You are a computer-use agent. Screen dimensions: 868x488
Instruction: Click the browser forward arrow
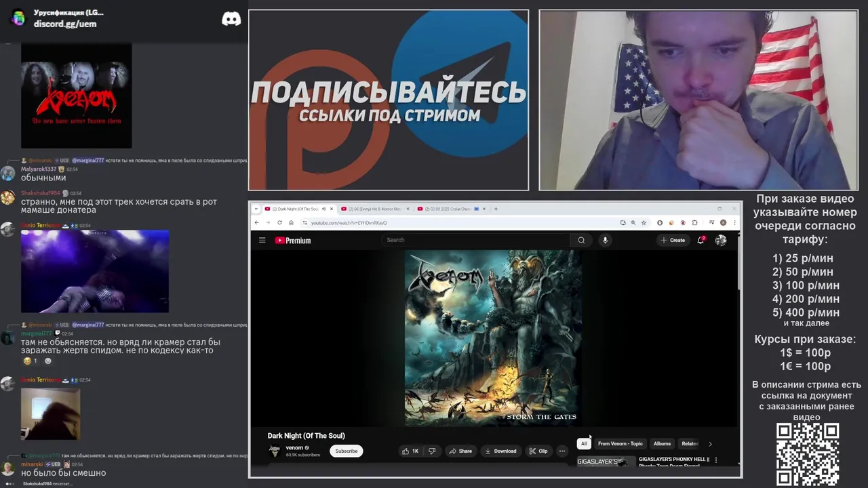click(x=268, y=222)
